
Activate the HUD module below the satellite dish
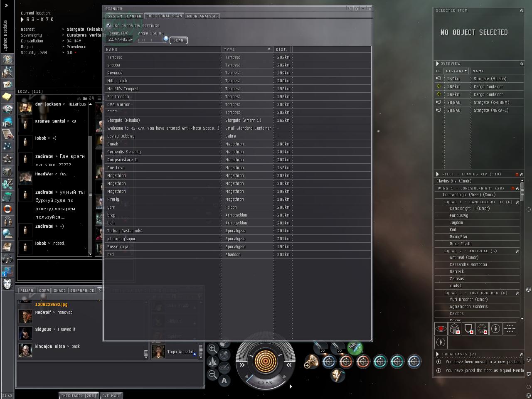(x=338, y=375)
